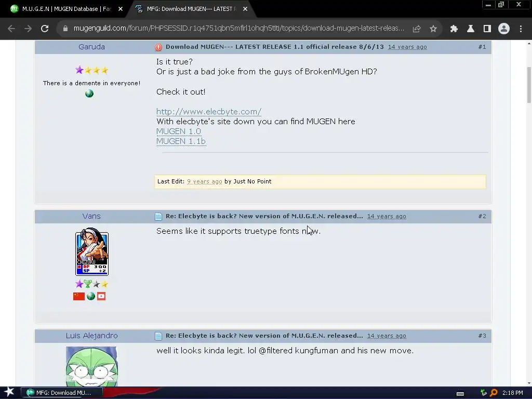The height and width of the screenshot is (399, 532).
Task: Click post #3 title Re: Elecbyte is back
Action: tap(264, 336)
